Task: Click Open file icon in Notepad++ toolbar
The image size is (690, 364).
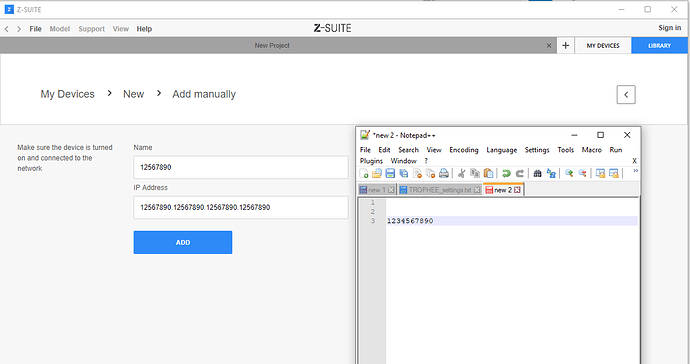Action: (377, 173)
